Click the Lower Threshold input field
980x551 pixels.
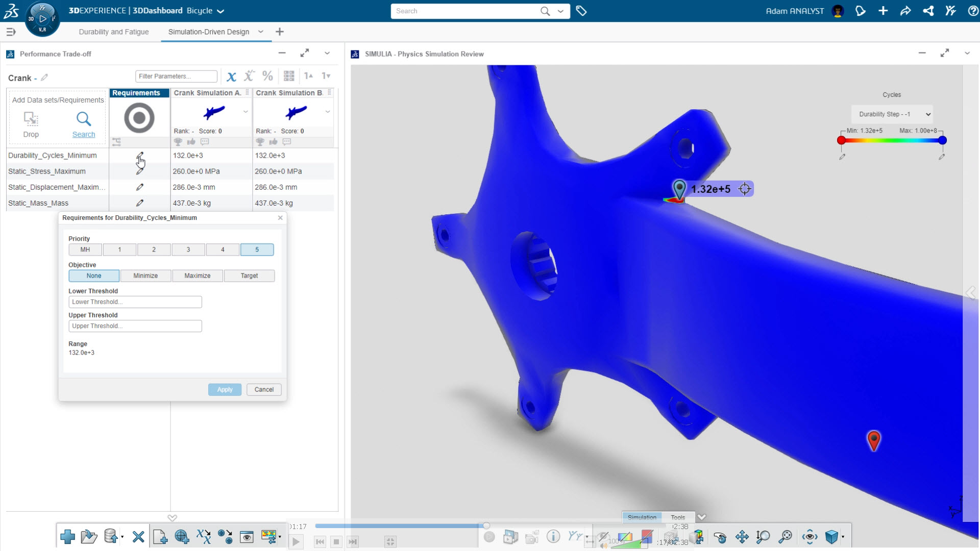tap(135, 300)
